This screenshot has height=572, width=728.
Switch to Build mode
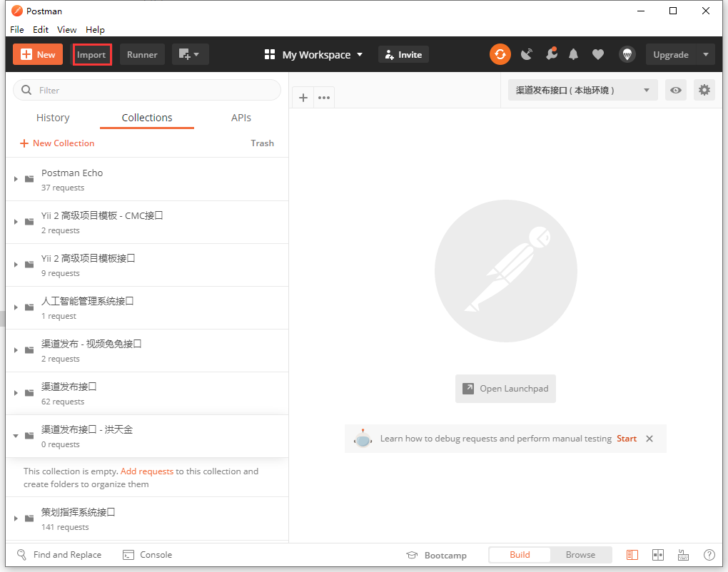[x=520, y=555]
